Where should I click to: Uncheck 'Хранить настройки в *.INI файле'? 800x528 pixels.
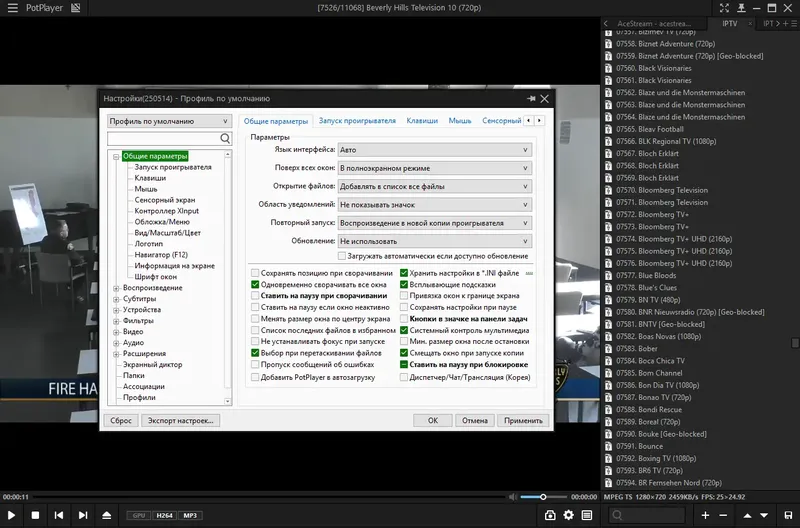[x=404, y=273]
